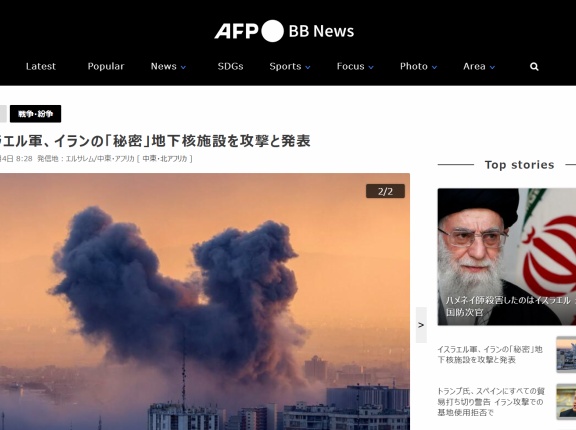The image size is (576, 430).
Task: Go to the Latest section
Action: [41, 66]
